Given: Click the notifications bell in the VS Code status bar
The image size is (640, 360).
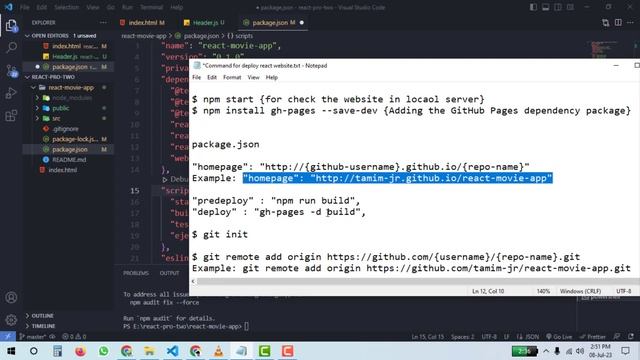Looking at the screenshot, I should pyautogui.click(x=631, y=337).
